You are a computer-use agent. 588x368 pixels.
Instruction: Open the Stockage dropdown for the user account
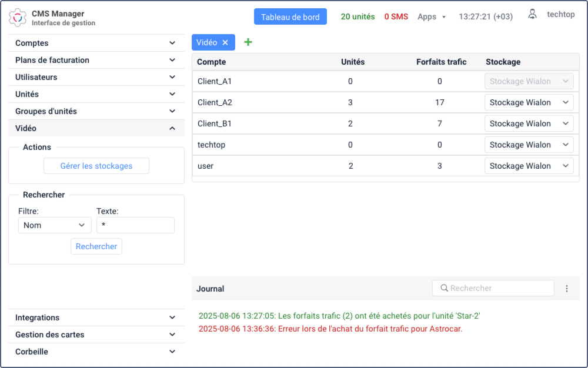pyautogui.click(x=529, y=166)
